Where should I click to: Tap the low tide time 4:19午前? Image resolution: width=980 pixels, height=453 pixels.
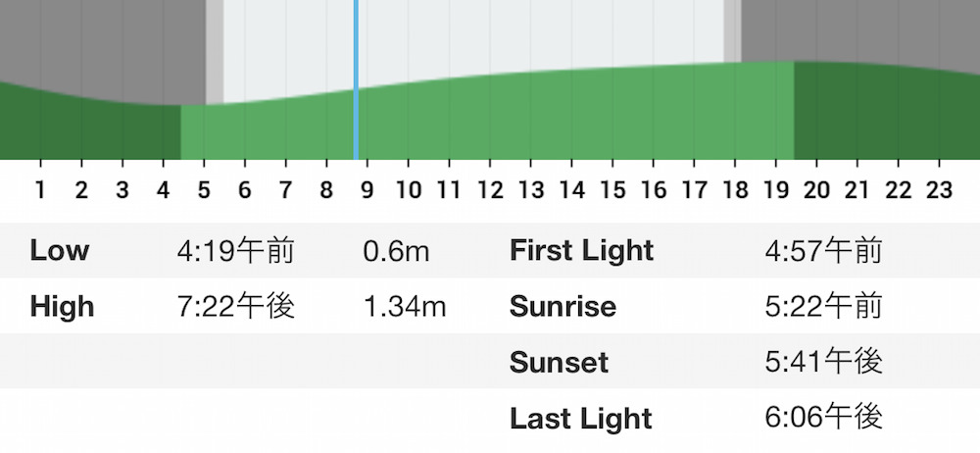pos(235,250)
